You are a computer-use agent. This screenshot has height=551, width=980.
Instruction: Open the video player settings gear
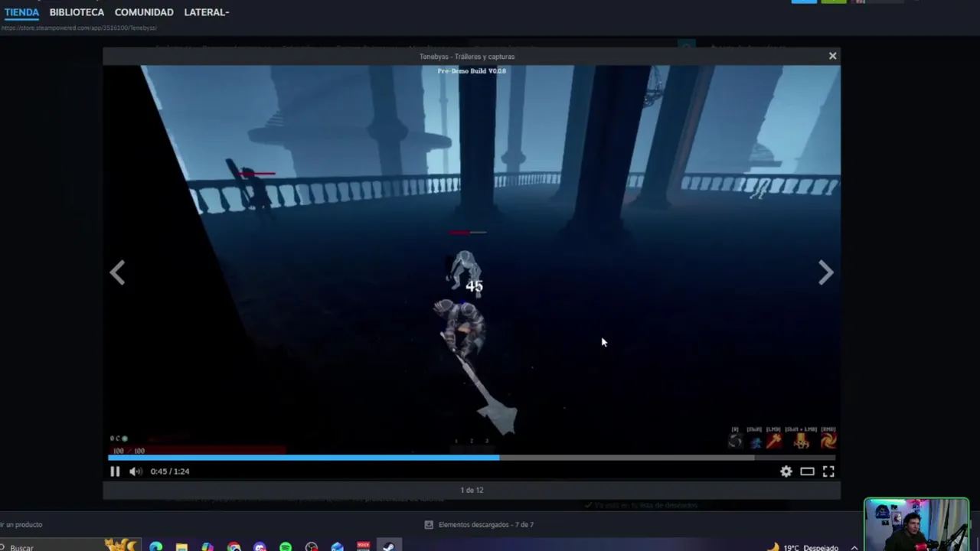coord(786,471)
